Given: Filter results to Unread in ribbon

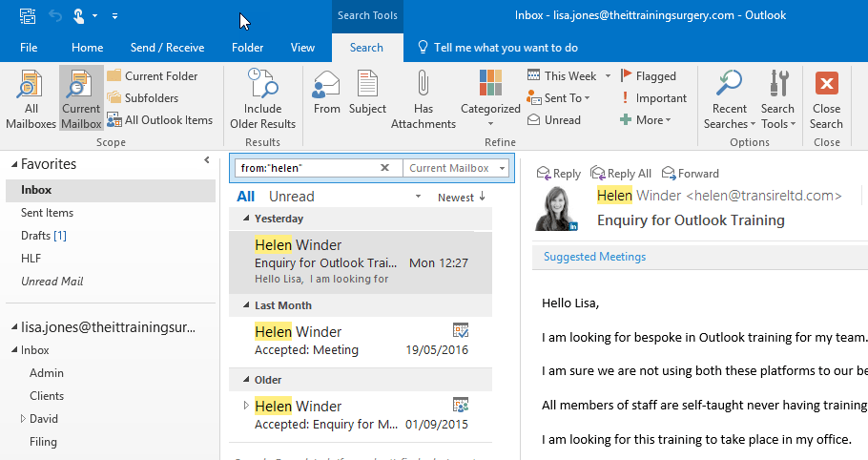Looking at the screenshot, I should 554,119.
